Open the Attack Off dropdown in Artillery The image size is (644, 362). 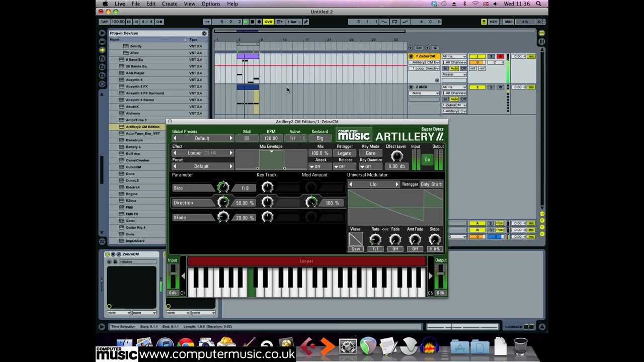[320, 166]
